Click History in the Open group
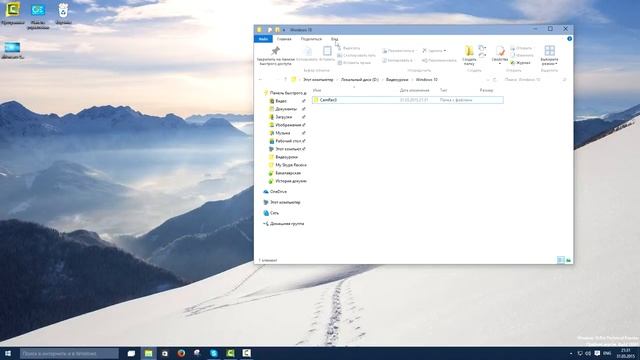The image size is (640, 360). coord(520,63)
